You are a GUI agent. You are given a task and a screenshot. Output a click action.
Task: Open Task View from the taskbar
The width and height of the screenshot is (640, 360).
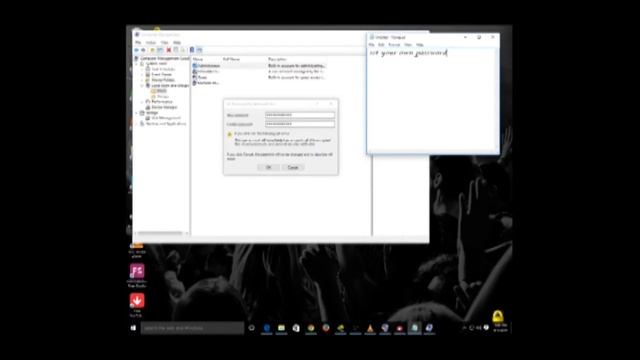pos(251,328)
